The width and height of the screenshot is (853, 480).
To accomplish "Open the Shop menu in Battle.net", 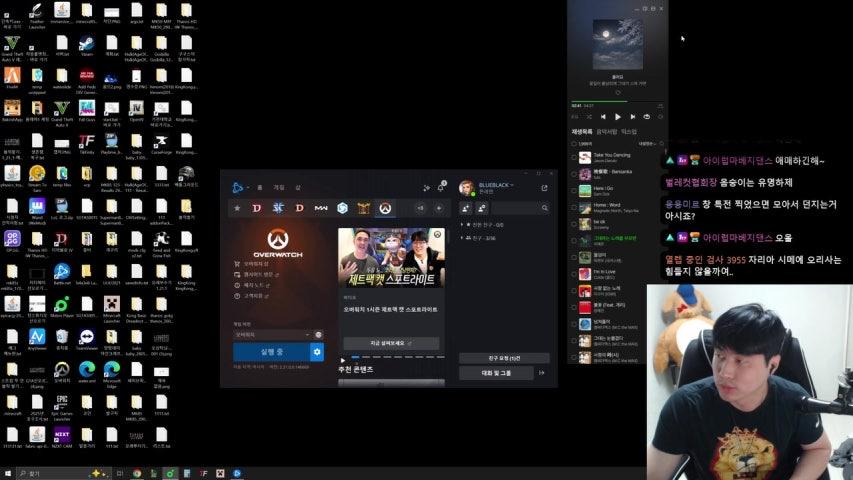I will [x=298, y=187].
